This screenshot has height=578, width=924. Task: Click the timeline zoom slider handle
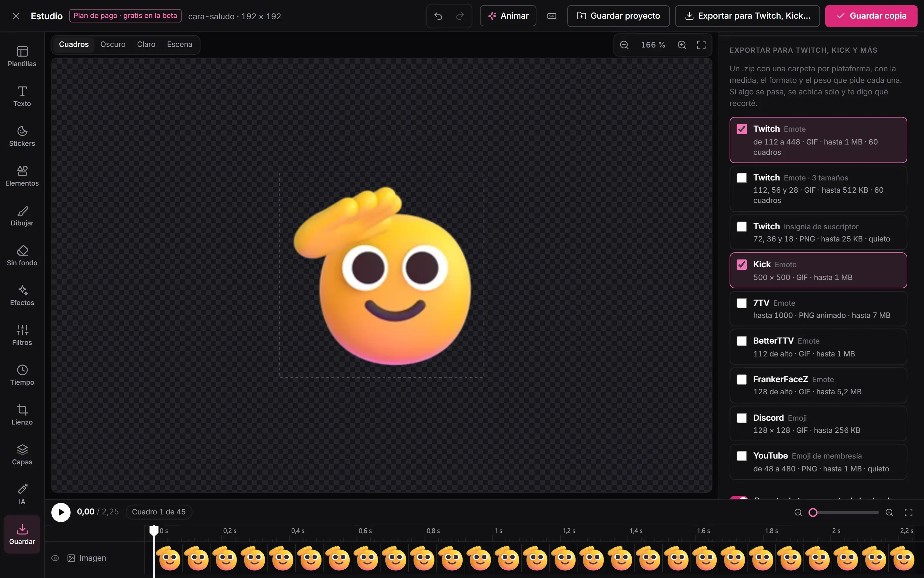click(813, 512)
